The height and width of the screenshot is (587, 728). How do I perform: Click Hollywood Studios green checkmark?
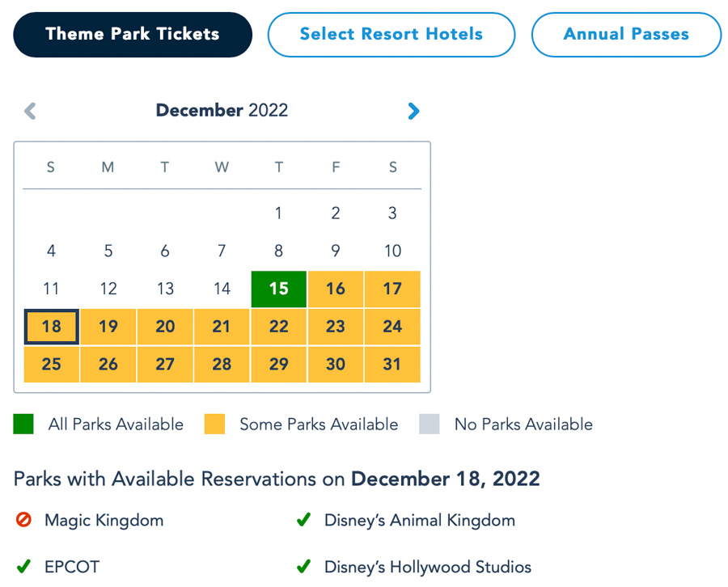(x=303, y=566)
